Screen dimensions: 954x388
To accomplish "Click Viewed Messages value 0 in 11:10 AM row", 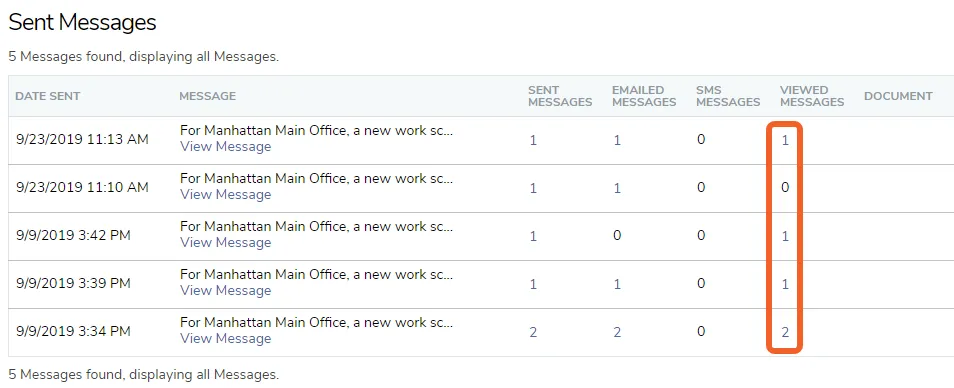I will 785,188.
